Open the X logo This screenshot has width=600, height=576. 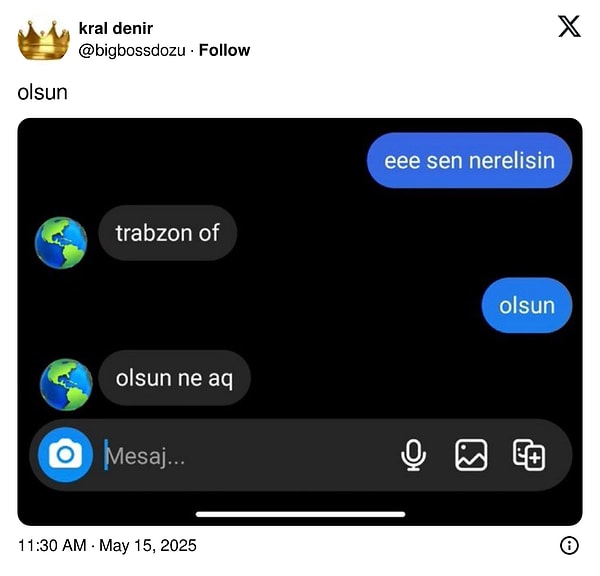point(569,26)
